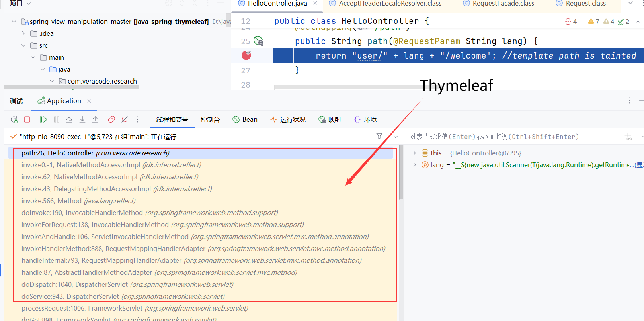Open the RequestFacade.class editor tab
Viewport: 644px width, 321px height.
(x=503, y=4)
